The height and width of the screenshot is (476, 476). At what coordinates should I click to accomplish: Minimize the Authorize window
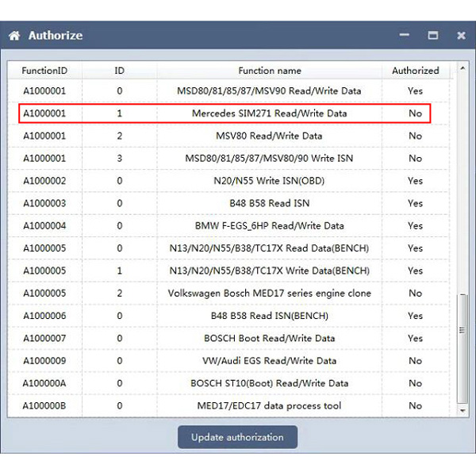click(404, 35)
